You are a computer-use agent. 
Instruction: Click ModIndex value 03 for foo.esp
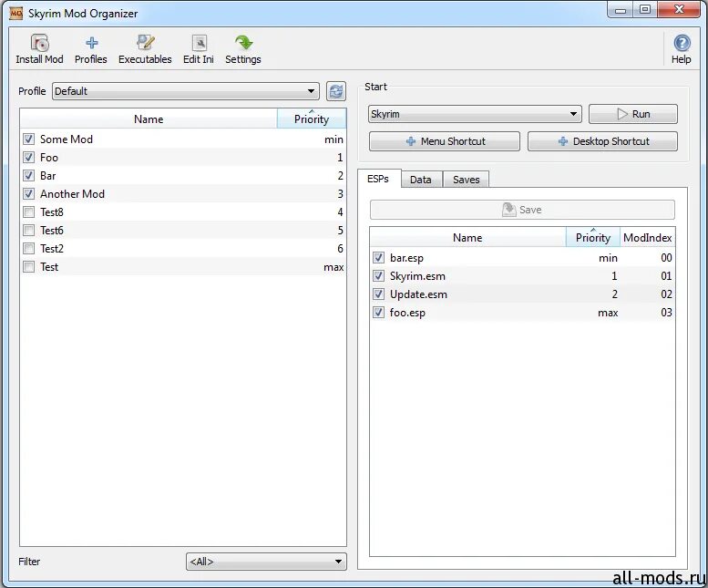pyautogui.click(x=666, y=312)
